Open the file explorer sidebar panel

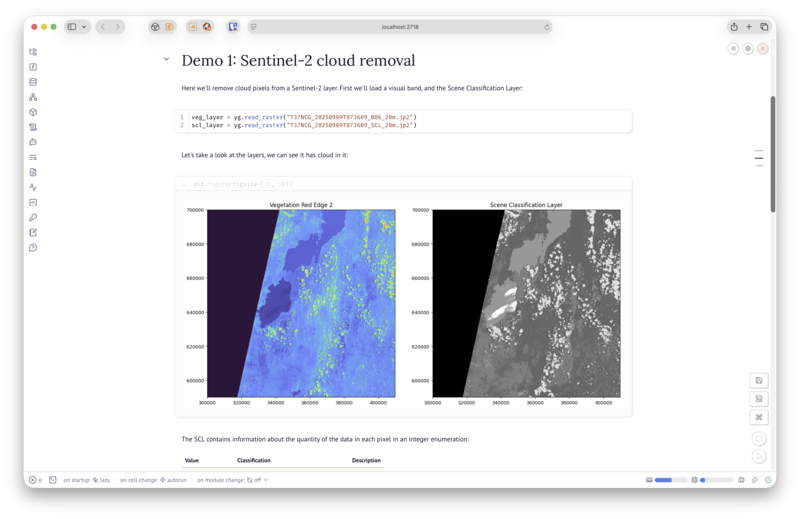tap(33, 52)
